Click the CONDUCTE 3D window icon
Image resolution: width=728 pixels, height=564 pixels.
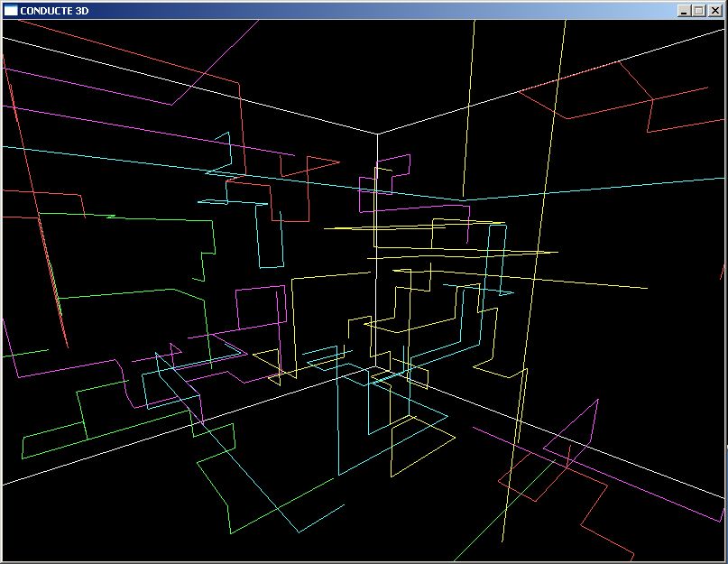click(x=10, y=10)
